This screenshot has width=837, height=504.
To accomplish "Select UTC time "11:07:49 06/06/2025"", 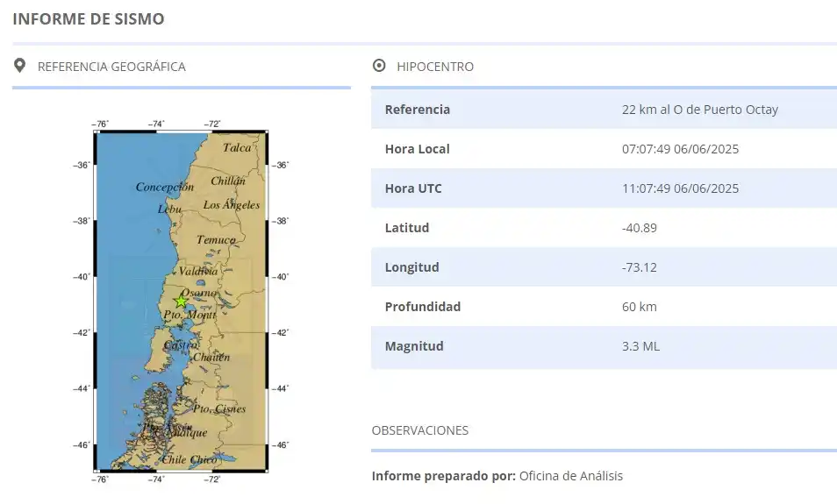I will [680, 188].
